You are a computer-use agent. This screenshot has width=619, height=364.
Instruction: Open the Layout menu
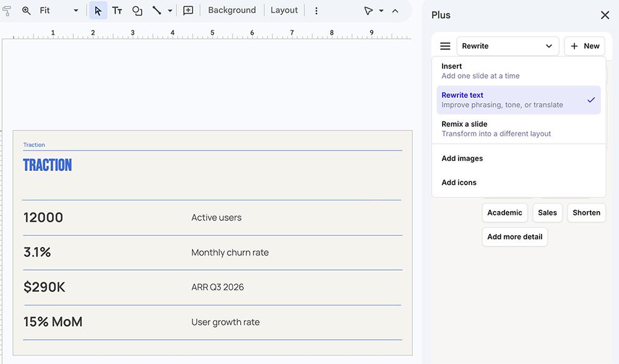[284, 11]
